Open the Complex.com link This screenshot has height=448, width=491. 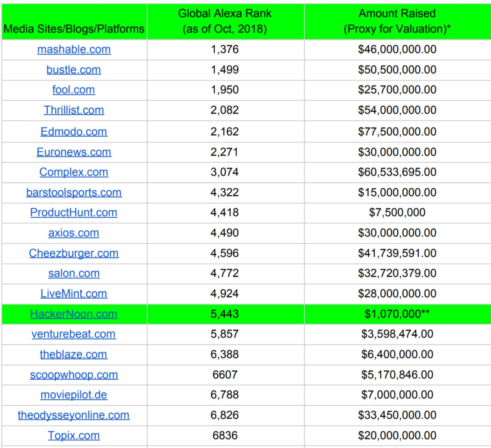[x=74, y=172]
